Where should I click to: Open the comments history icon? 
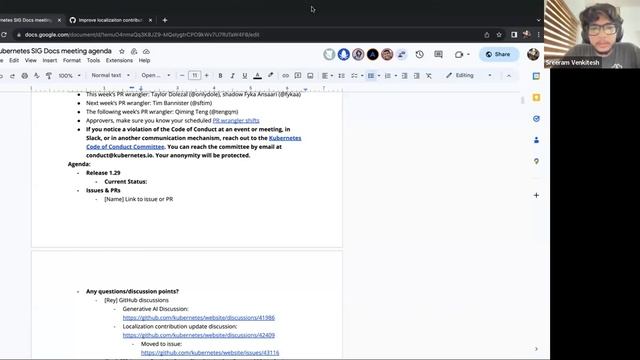[438, 54]
